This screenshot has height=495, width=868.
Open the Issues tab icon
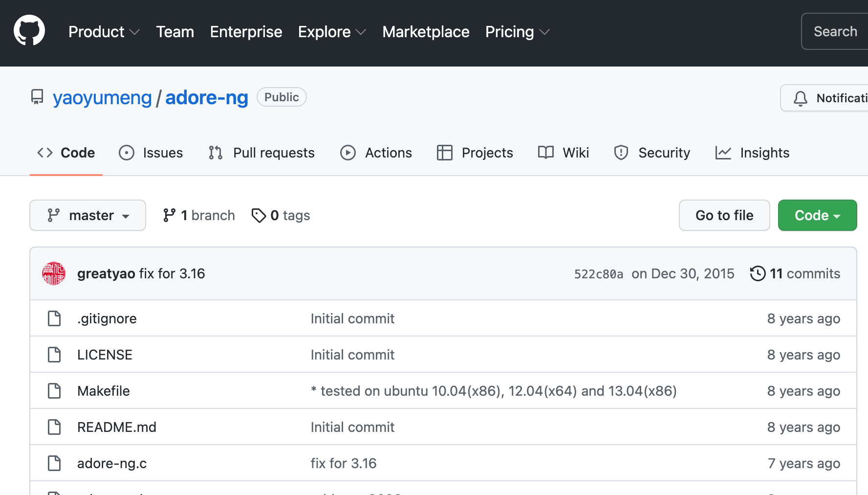126,153
